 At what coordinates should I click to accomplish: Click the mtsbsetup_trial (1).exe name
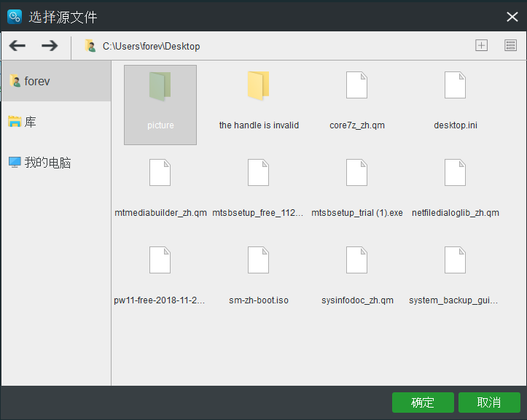[x=357, y=213]
